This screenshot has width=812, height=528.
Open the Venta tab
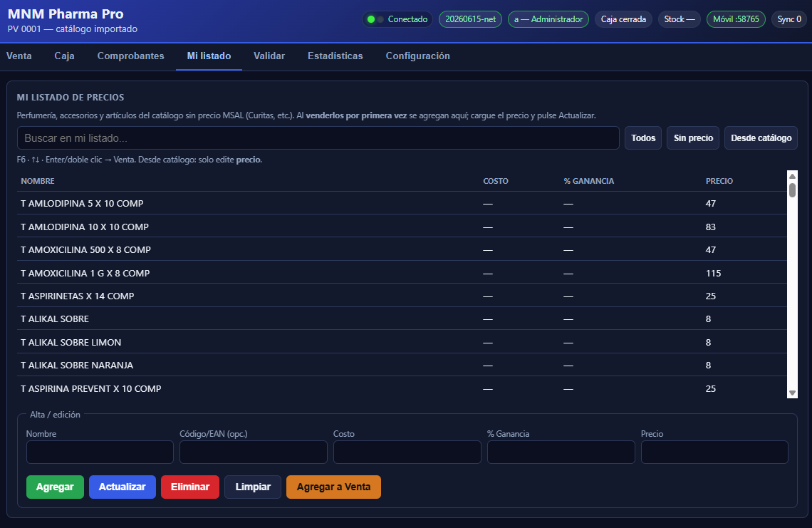coord(19,56)
